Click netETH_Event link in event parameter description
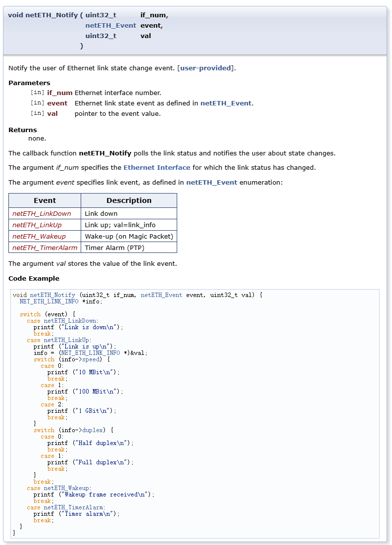Viewport: 392px width, 545px height. coord(226,103)
